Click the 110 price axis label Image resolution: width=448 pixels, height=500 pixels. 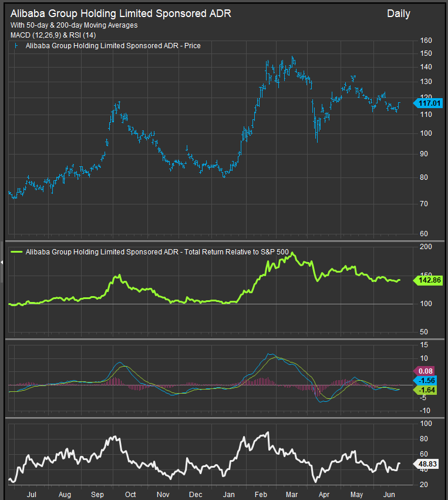pos(426,115)
